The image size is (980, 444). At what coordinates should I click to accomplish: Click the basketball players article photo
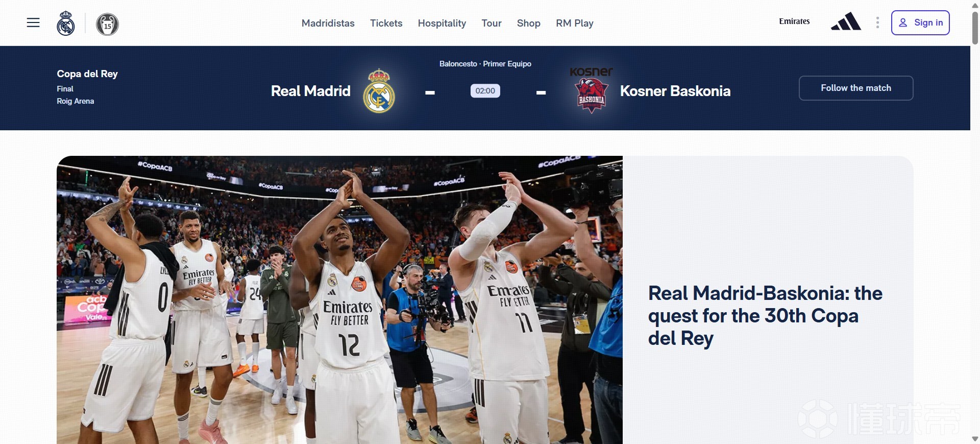339,299
